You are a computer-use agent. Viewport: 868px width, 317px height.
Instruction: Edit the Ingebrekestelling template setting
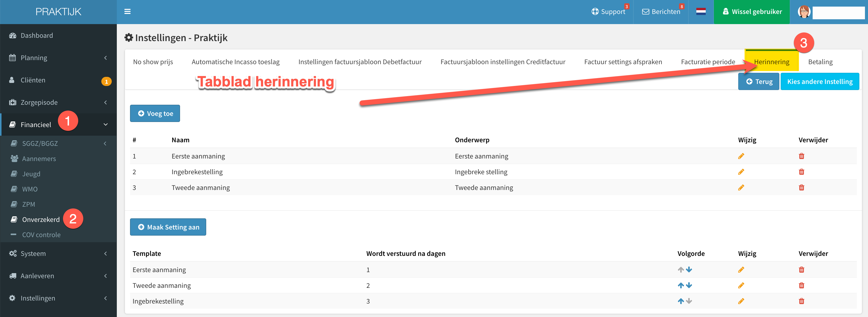pos(741,301)
